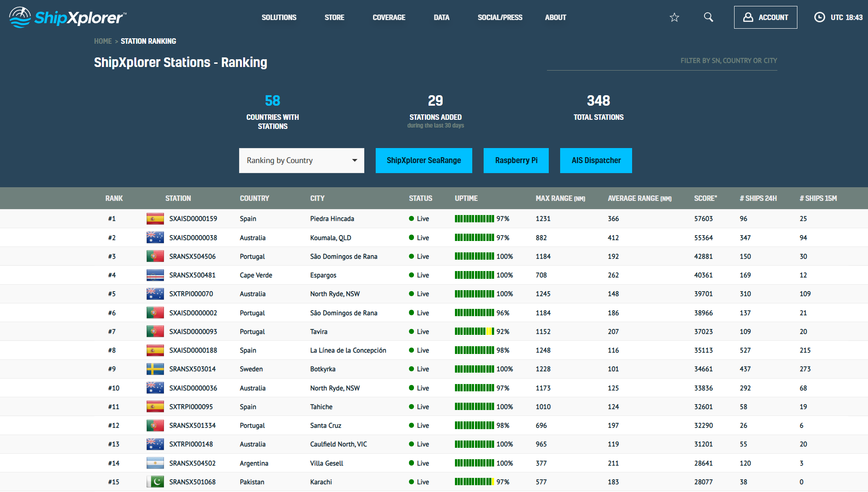Click station SXAISD0000159
This screenshot has width=868, height=492.
(193, 219)
